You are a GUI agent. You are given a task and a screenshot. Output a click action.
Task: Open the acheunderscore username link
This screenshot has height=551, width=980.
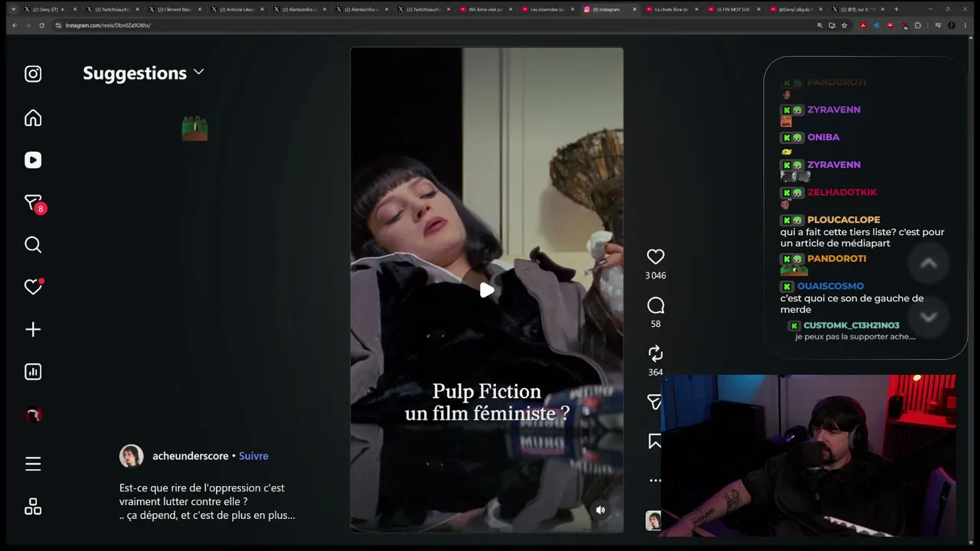pos(191,456)
